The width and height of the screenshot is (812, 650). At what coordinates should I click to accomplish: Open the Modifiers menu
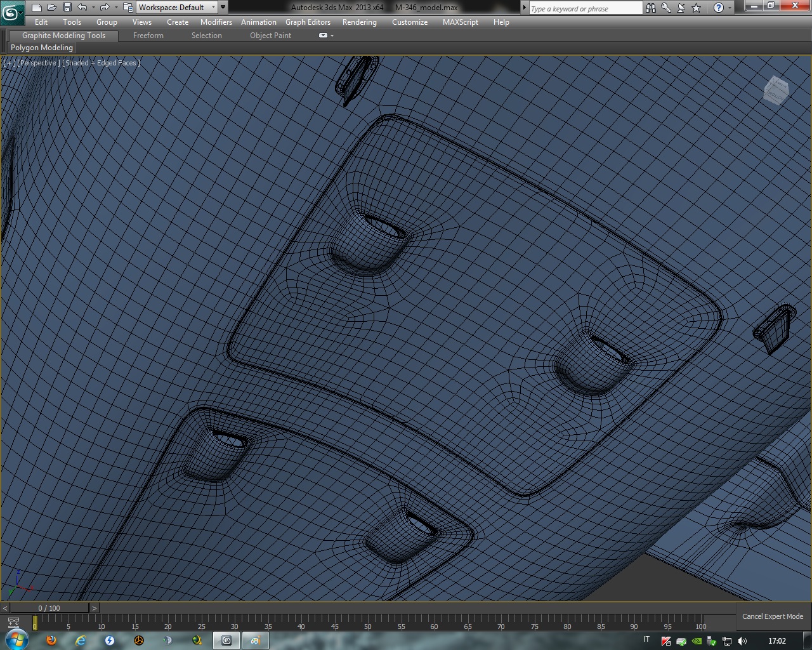click(x=216, y=22)
